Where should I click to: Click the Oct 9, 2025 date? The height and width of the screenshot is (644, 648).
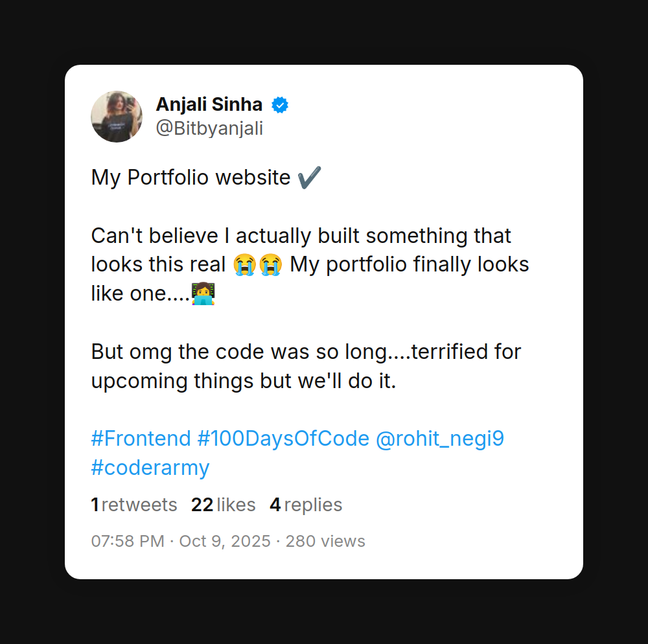coord(225,541)
